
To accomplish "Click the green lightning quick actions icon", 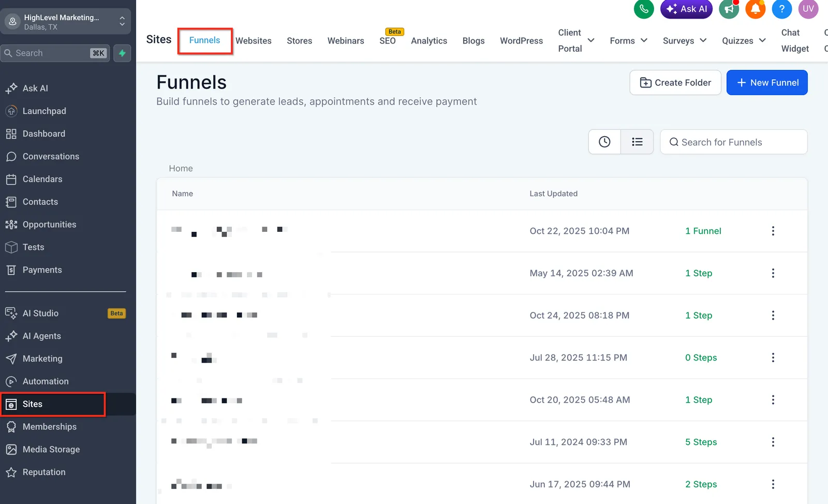I will (x=122, y=53).
